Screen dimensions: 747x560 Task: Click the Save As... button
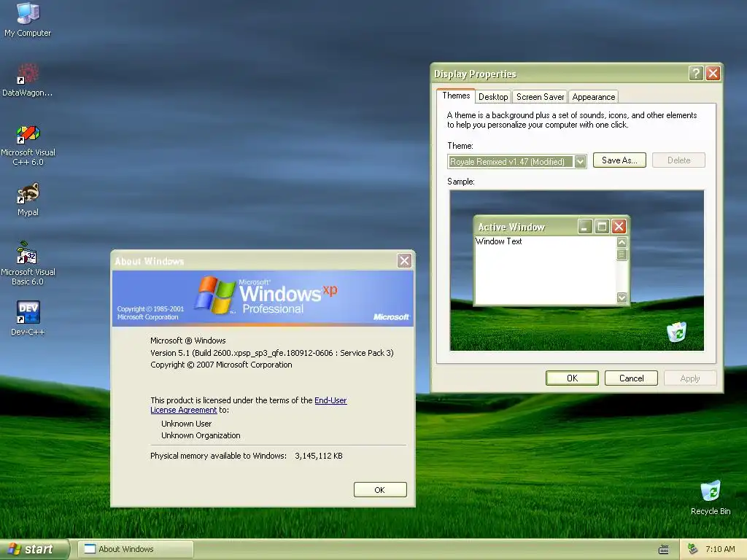click(x=619, y=160)
